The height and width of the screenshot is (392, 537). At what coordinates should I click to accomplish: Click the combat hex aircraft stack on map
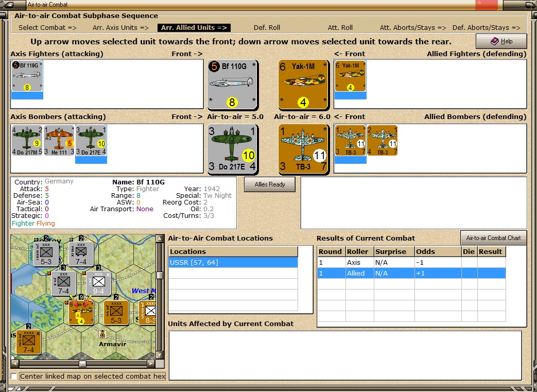81,313
